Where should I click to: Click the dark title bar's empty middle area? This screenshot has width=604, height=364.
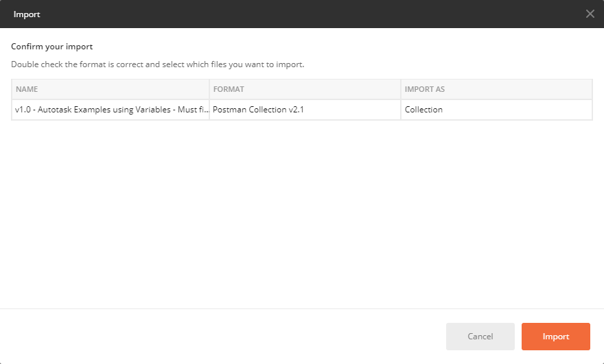(302, 14)
